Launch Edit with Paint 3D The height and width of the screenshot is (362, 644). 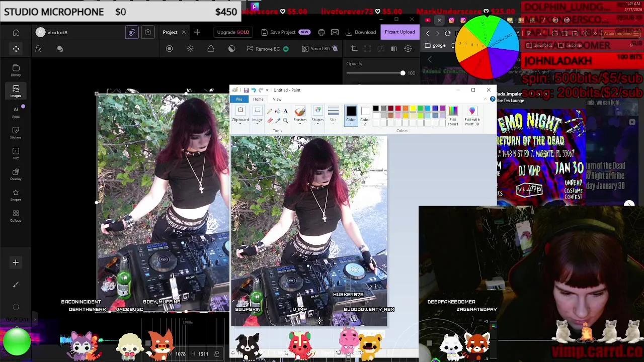[472, 116]
